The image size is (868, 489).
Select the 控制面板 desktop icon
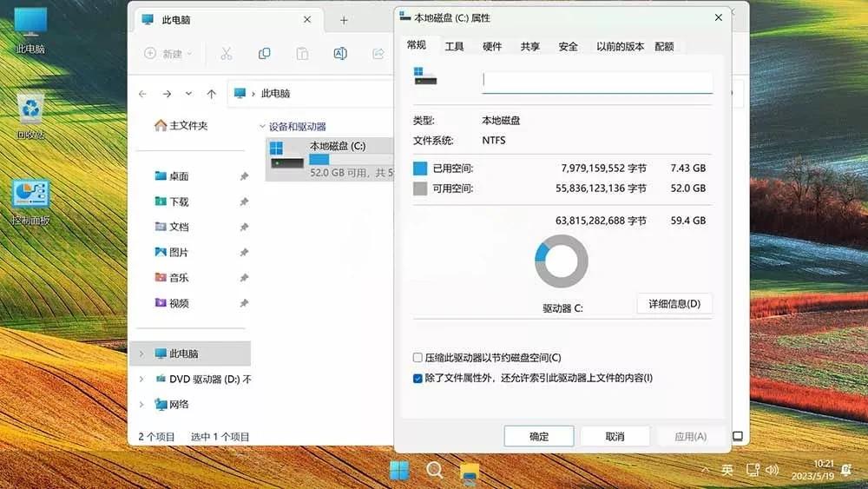30,202
